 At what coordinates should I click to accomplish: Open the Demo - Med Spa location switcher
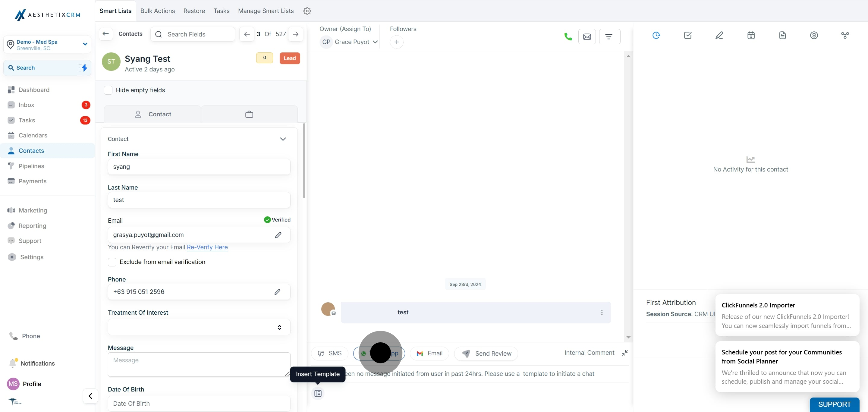(47, 45)
